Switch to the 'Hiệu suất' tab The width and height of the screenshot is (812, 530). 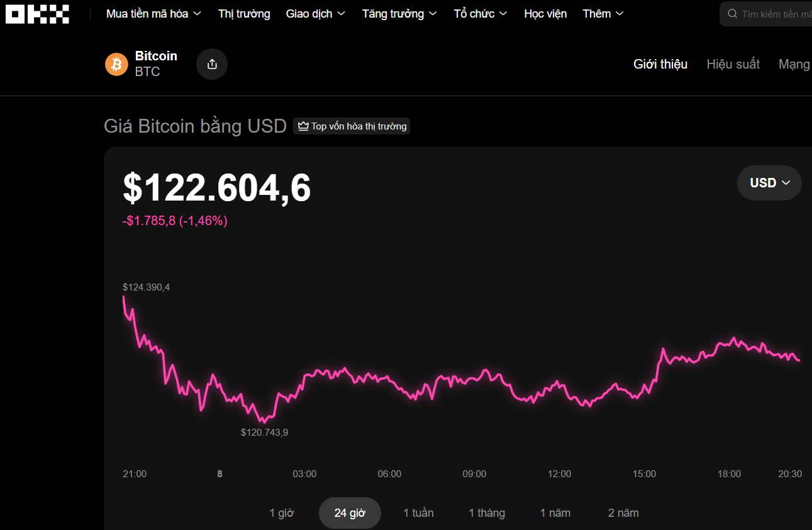[733, 63]
